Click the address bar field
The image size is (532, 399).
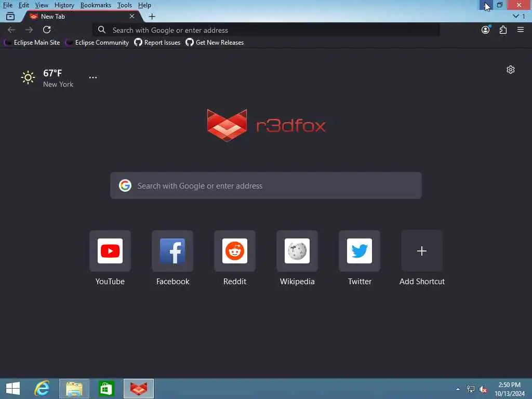266,30
